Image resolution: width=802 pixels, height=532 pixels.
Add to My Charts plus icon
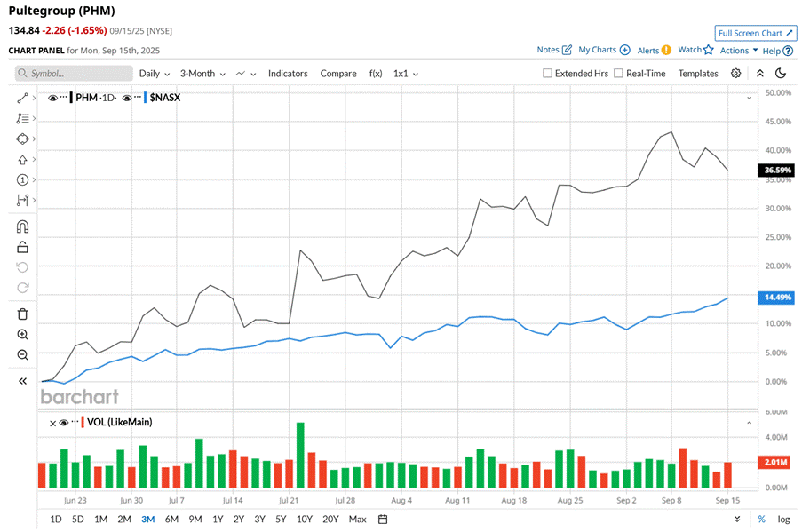point(625,50)
